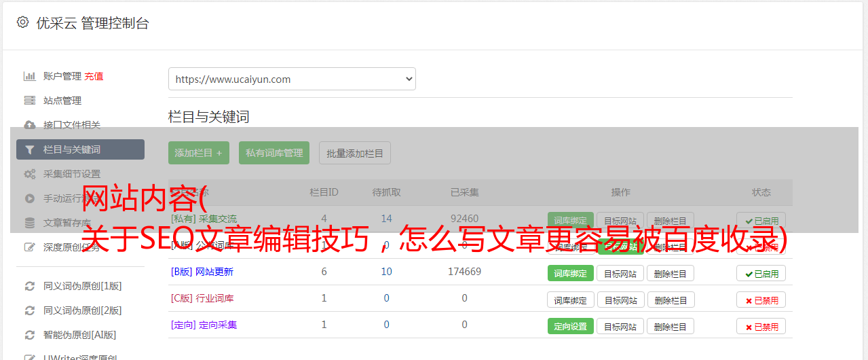Click 删除栏目 for the 网站更新 row

point(671,273)
